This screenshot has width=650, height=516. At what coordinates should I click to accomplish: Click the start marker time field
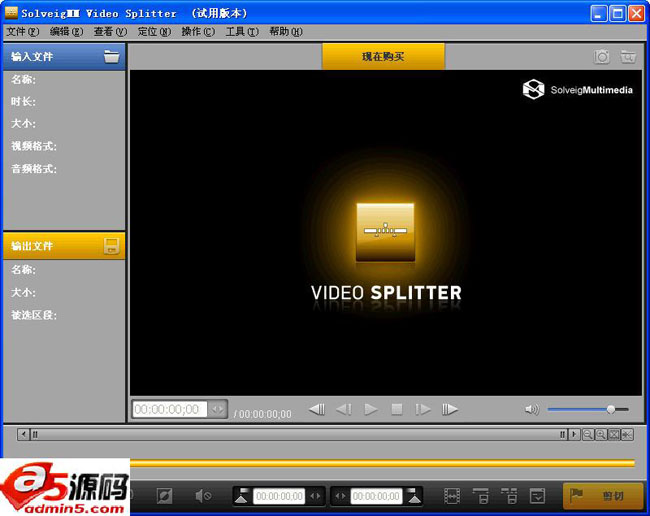coord(279,496)
